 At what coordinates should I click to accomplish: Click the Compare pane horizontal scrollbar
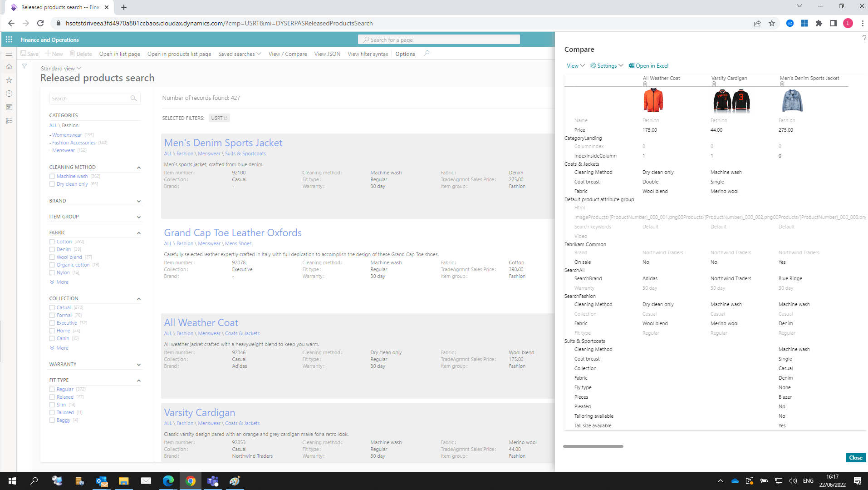(593, 446)
